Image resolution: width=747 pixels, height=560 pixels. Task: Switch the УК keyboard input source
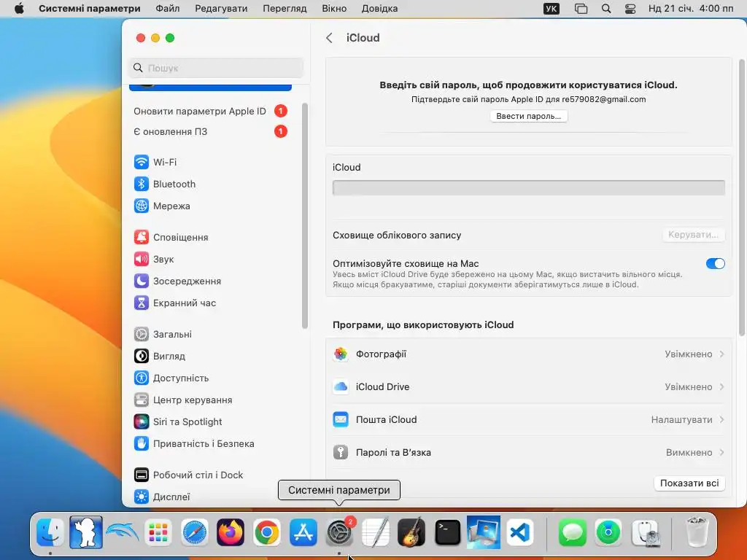pyautogui.click(x=551, y=9)
